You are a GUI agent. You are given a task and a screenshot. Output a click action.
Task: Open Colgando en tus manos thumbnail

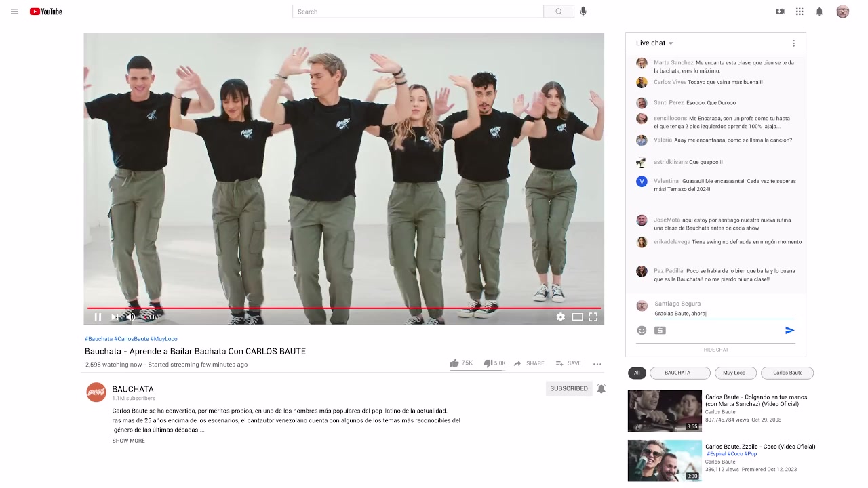click(665, 411)
